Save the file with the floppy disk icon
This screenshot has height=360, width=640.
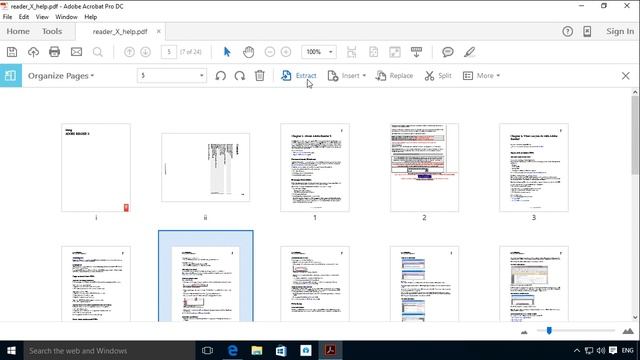(x=12, y=52)
